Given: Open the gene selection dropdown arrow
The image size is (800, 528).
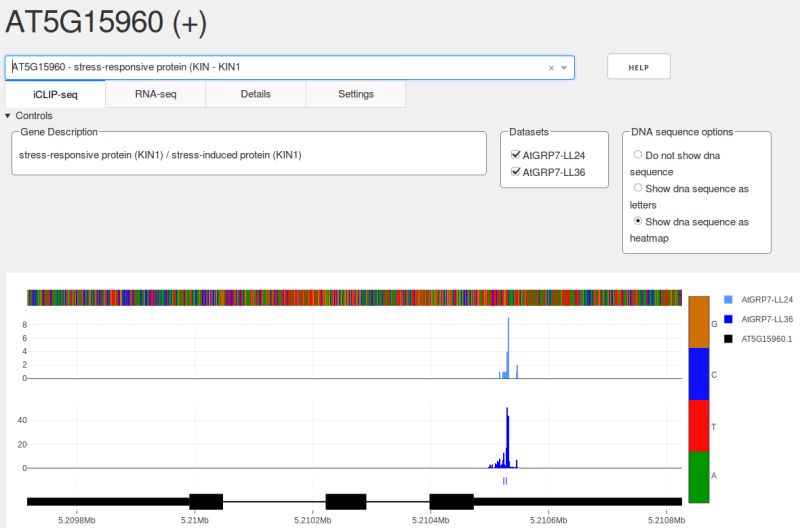Looking at the screenshot, I should coord(564,68).
